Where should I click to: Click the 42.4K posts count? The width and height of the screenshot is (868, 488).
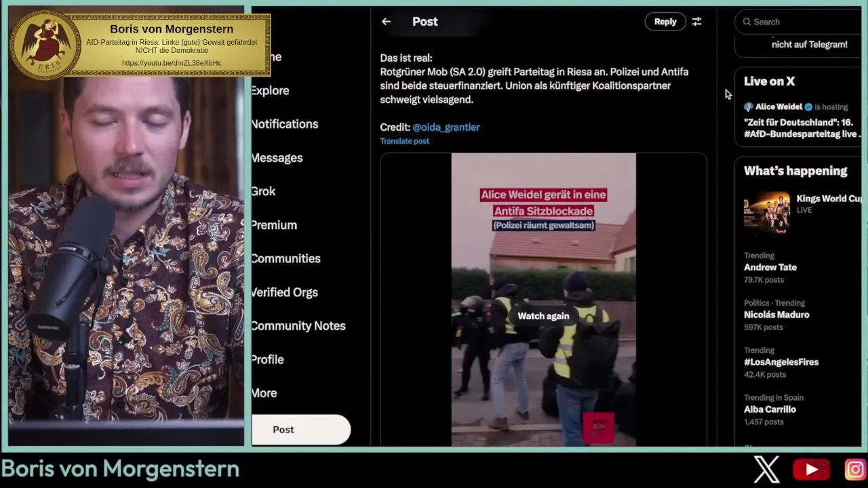pos(765,375)
